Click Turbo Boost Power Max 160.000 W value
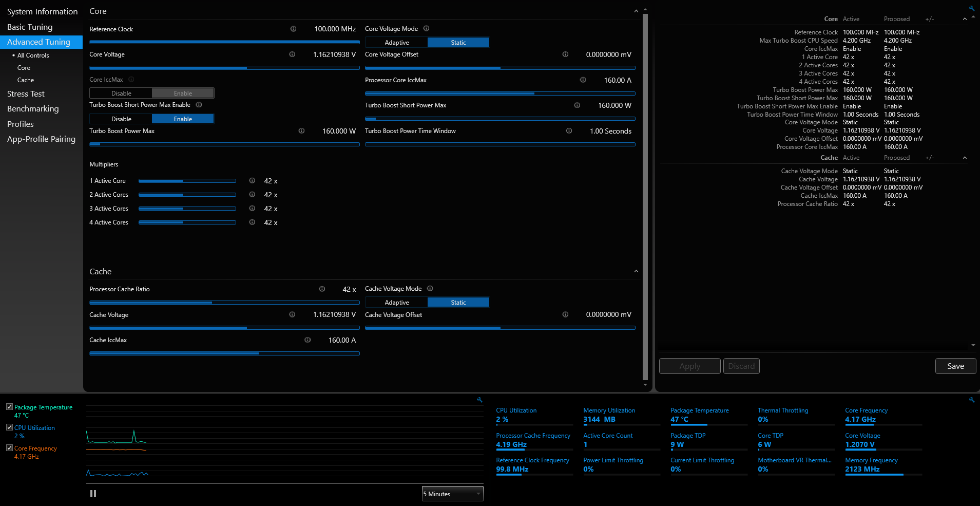The image size is (980, 506). (339, 131)
